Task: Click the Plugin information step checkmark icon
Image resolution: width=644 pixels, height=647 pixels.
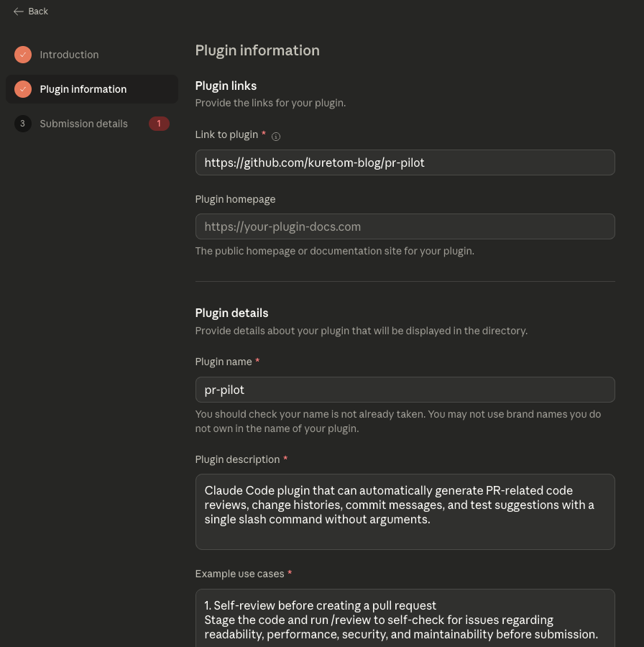Action: point(23,89)
